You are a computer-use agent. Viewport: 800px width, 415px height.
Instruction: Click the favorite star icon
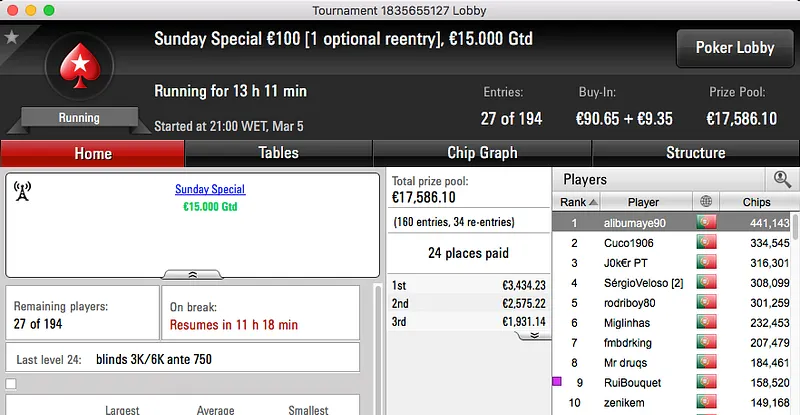coord(11,37)
